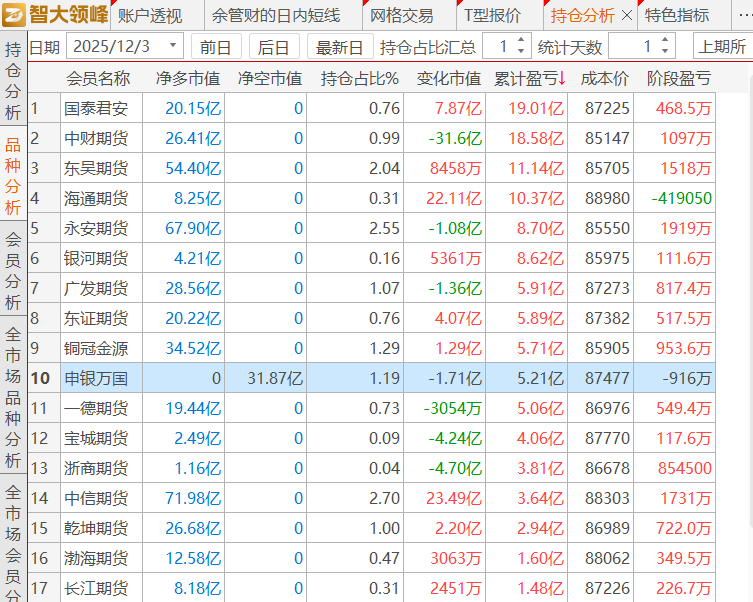The image size is (753, 602).
Task: Click 31.87亿 net short value cell
Action: pos(266,378)
